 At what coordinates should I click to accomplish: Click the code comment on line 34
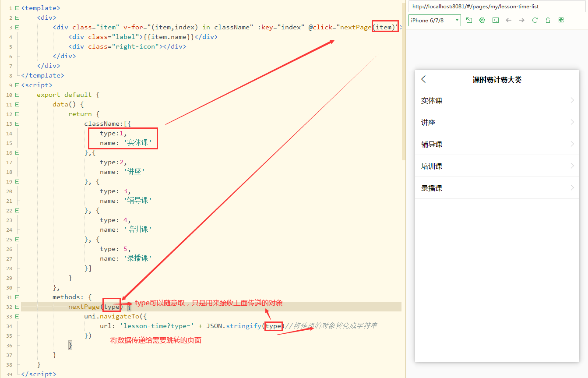331,326
